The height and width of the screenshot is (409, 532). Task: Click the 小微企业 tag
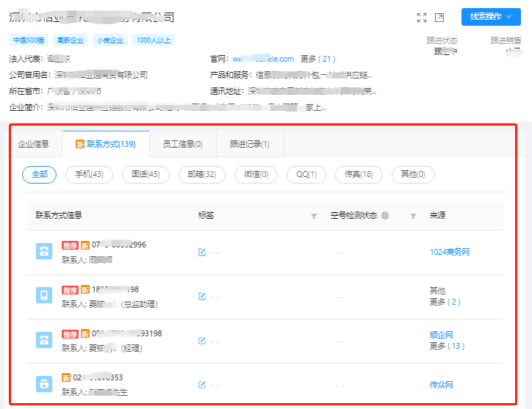click(x=110, y=40)
